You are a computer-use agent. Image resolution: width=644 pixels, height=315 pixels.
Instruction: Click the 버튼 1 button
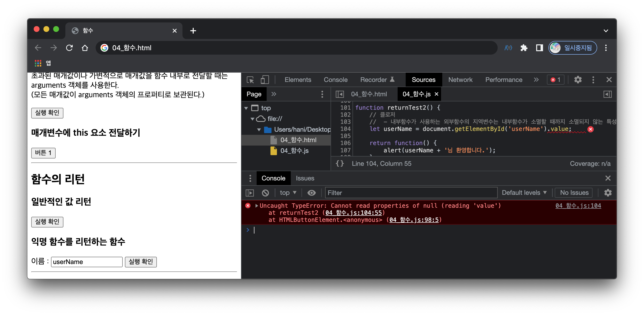pyautogui.click(x=43, y=153)
